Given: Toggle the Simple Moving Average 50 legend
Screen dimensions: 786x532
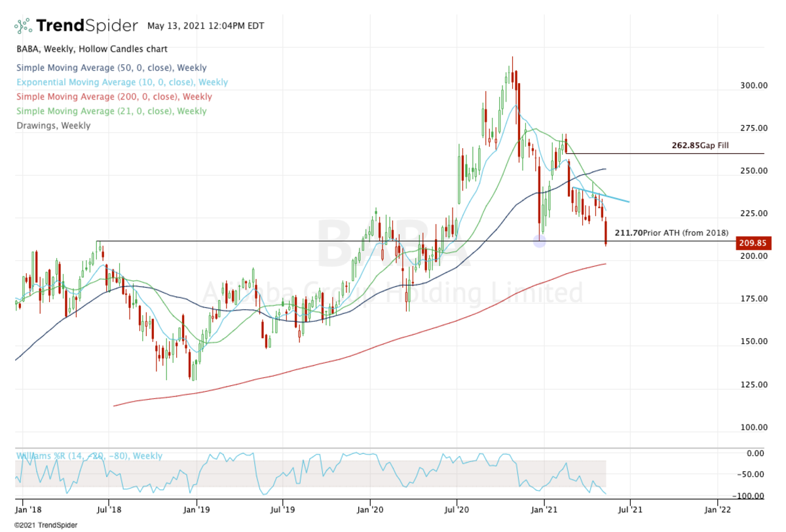Looking at the screenshot, I should (111, 67).
